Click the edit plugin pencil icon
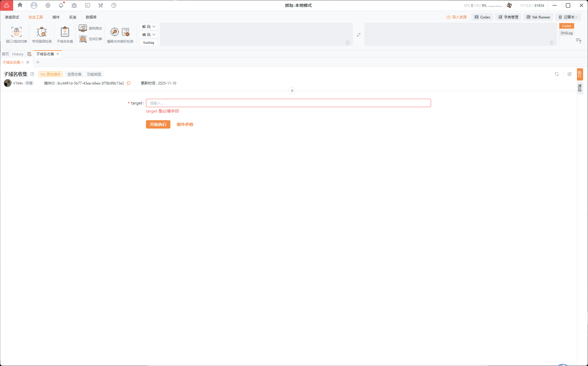 tap(569, 74)
